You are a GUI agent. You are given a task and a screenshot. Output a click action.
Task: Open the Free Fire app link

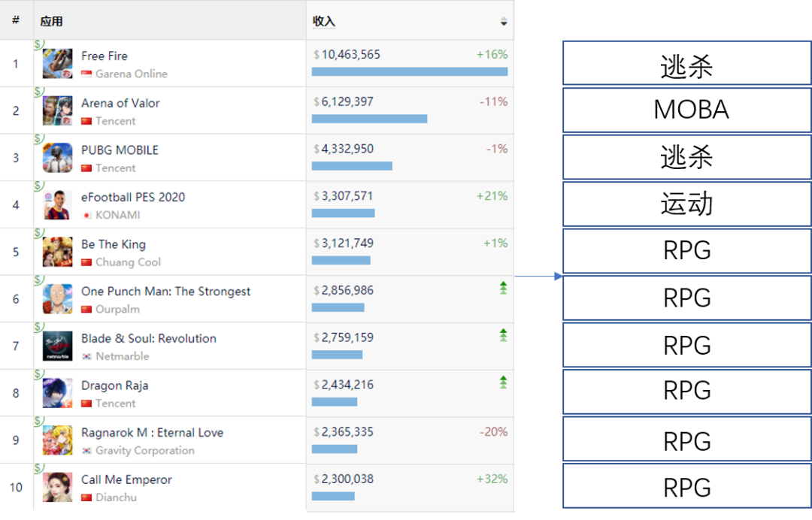coord(104,56)
